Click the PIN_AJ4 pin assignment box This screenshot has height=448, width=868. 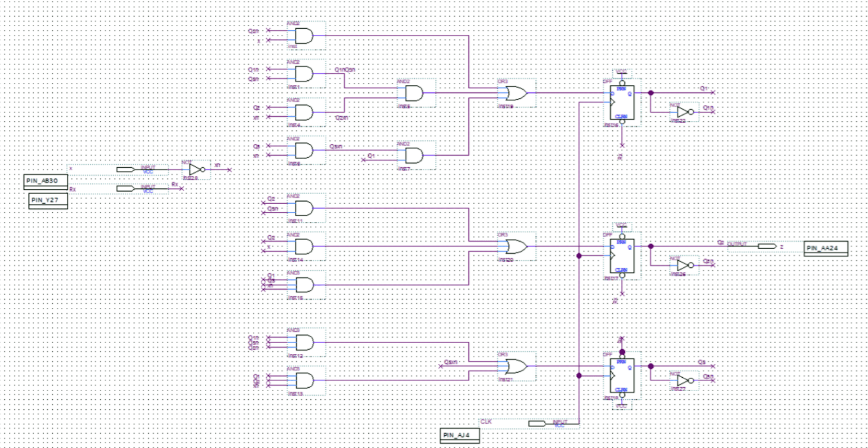(460, 435)
